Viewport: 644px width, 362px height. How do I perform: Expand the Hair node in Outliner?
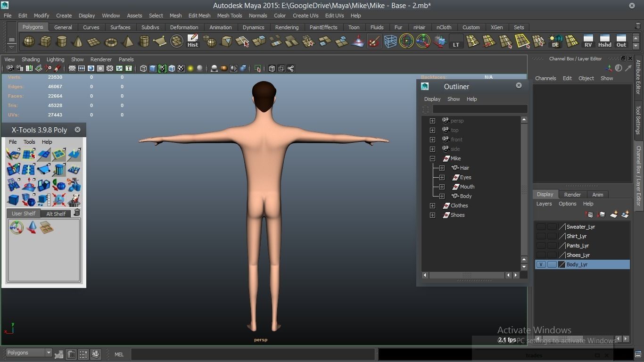point(442,168)
